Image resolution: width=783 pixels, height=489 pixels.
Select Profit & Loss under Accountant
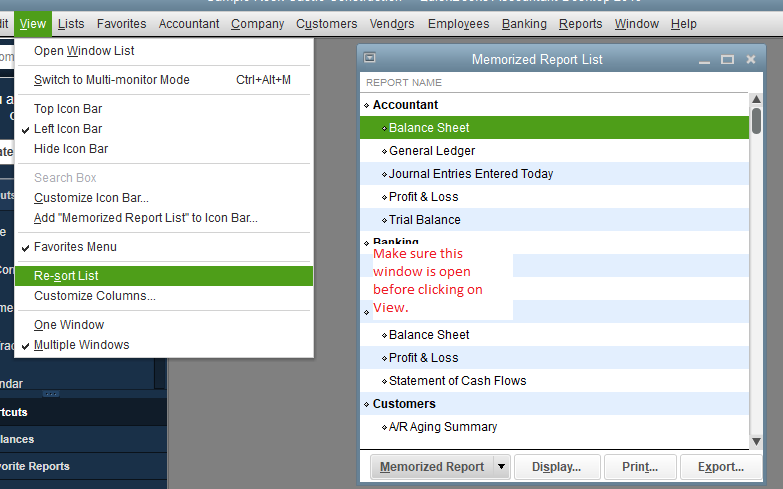coord(554,197)
